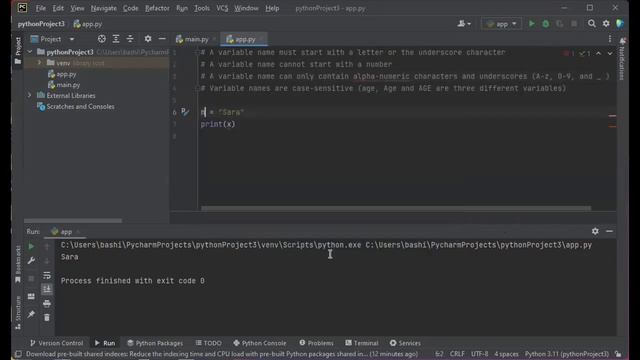640x360 pixels.
Task: Expand the venv folder
Action: (x=40, y=63)
